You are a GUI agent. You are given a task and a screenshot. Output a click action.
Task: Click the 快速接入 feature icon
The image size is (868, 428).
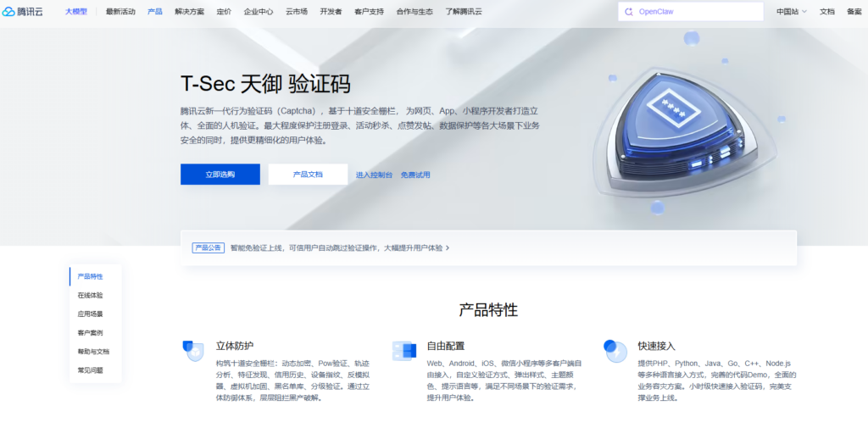[x=615, y=351]
